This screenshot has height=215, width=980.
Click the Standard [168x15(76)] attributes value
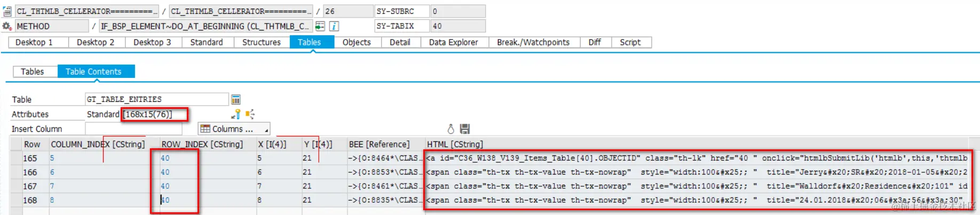130,114
